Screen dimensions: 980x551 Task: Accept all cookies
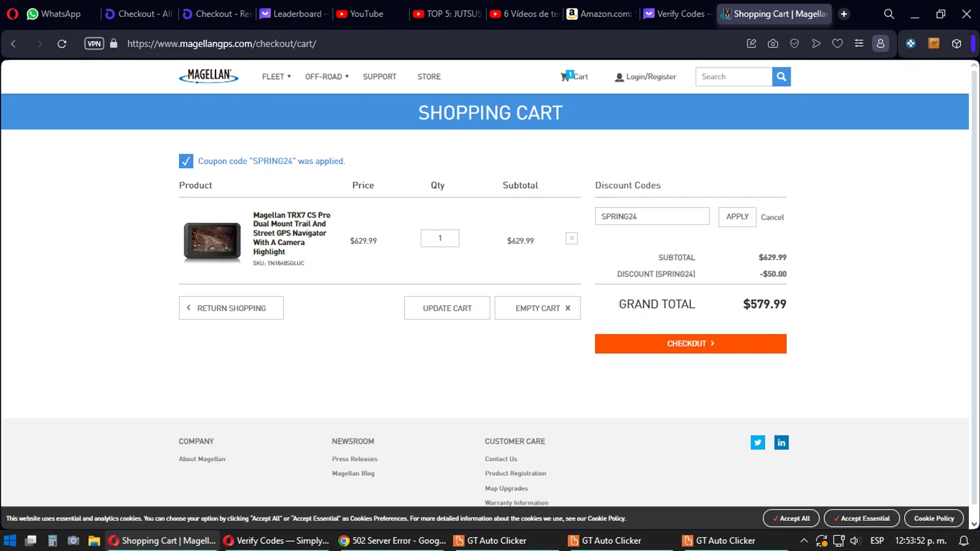coord(791,518)
